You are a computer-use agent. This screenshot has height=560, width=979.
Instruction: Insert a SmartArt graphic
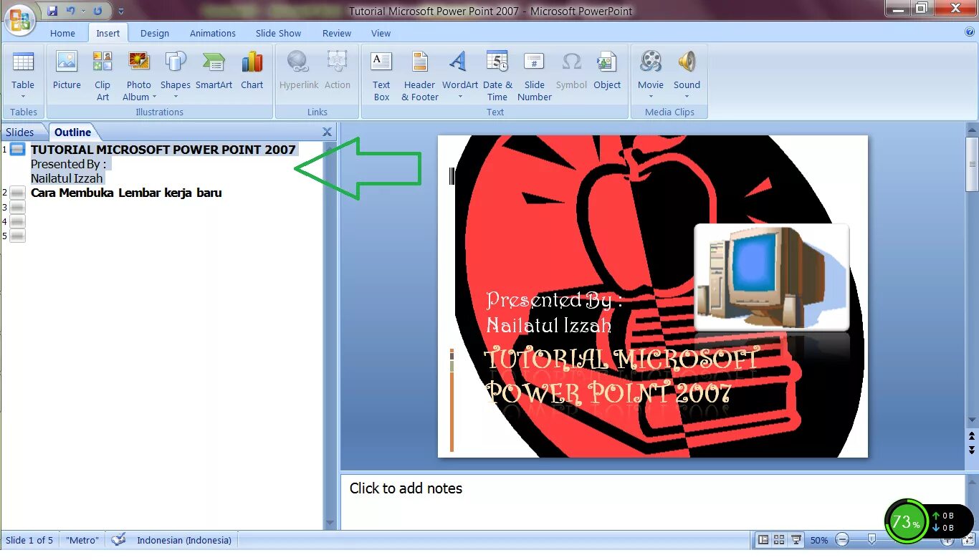[x=214, y=71]
